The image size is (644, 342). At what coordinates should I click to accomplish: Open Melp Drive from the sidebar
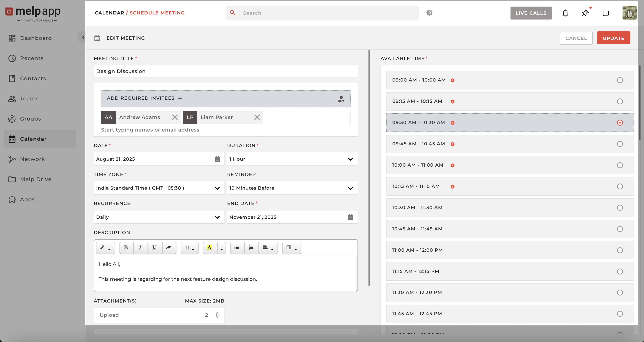point(36,179)
